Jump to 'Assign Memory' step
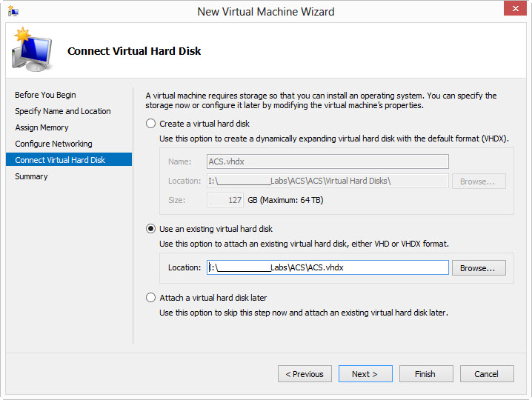This screenshot has width=532, height=400. [41, 127]
